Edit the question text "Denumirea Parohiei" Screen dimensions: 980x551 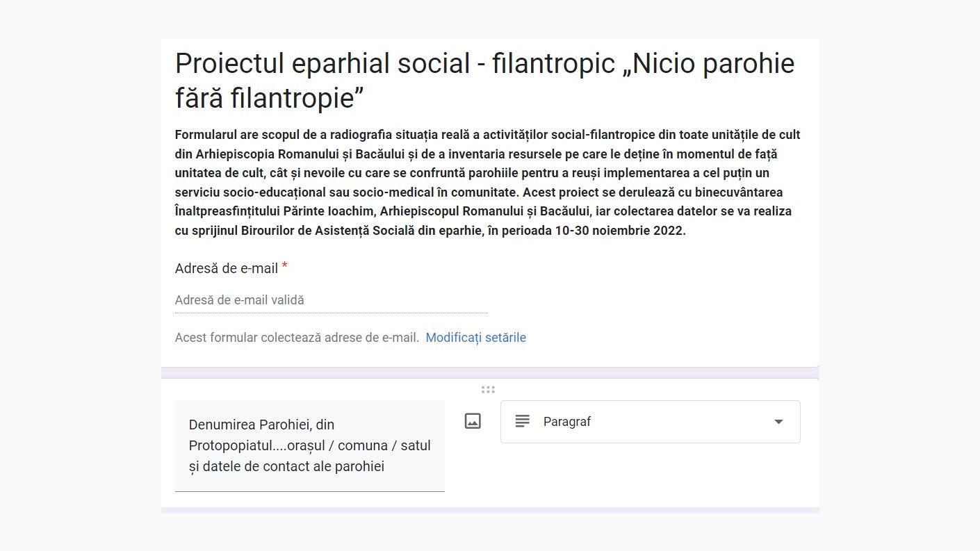pyautogui.click(x=309, y=445)
